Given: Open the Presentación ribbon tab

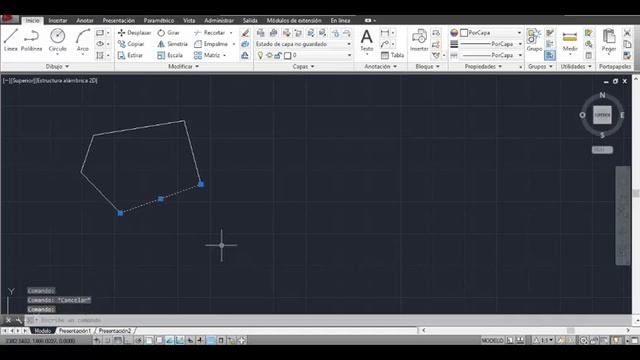Looking at the screenshot, I should pos(118,20).
